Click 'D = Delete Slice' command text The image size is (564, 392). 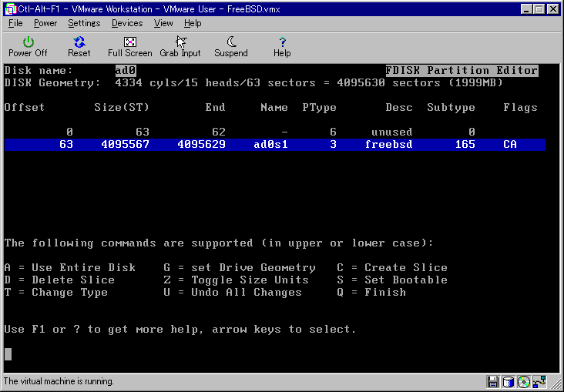coord(59,280)
